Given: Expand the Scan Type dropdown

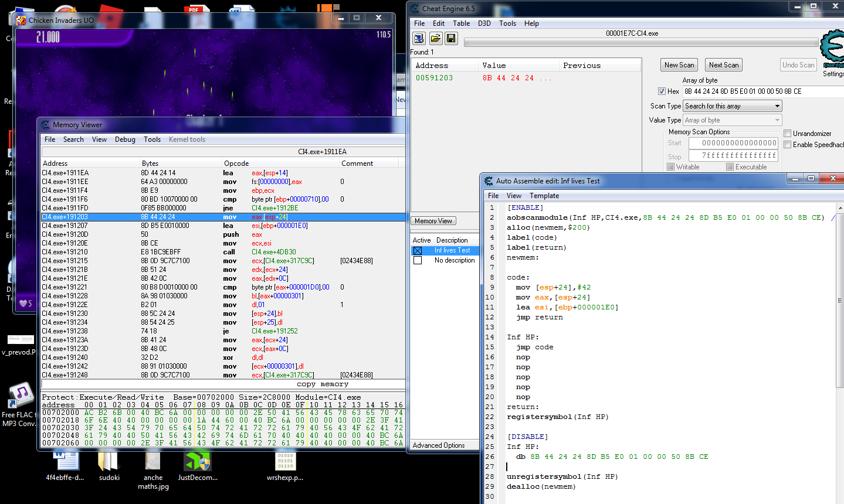Looking at the screenshot, I should click(733, 106).
